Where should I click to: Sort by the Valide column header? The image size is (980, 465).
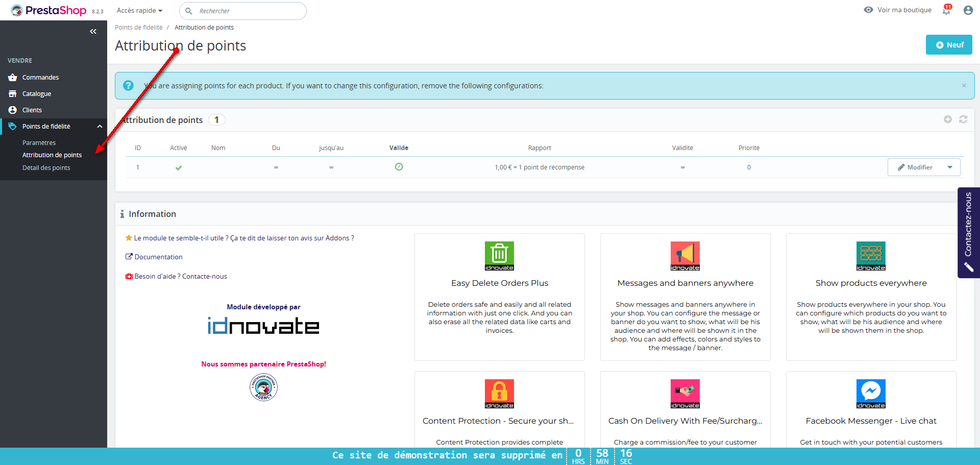coord(399,148)
